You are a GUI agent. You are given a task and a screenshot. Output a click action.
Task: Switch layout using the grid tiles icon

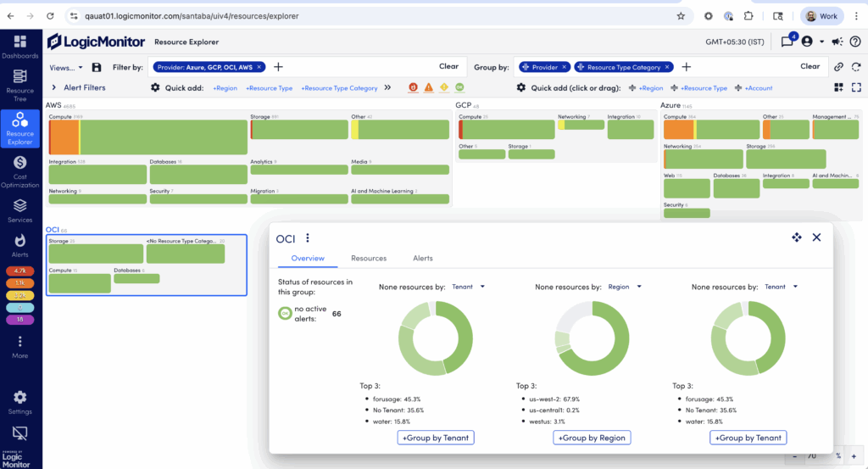coord(838,87)
